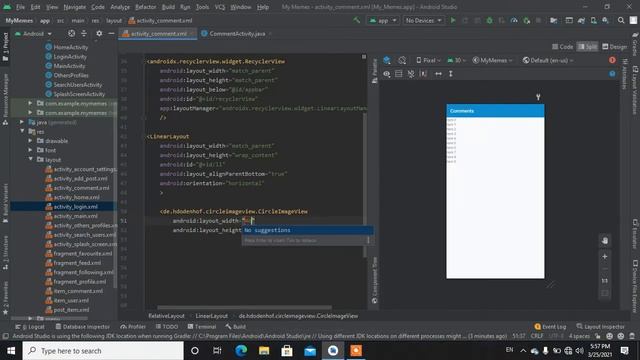Open the debug bug icon

pos(489,20)
